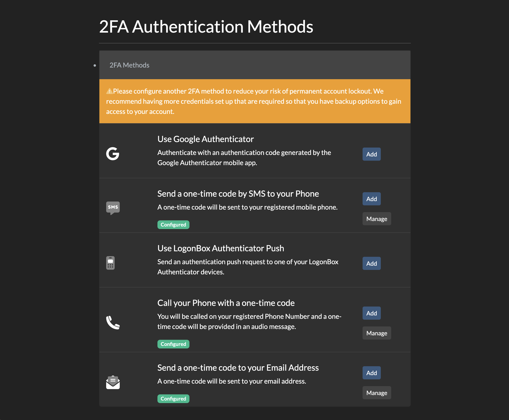The image size is (509, 420).
Task: Add LogonBox Authenticator Push method
Action: pyautogui.click(x=371, y=264)
